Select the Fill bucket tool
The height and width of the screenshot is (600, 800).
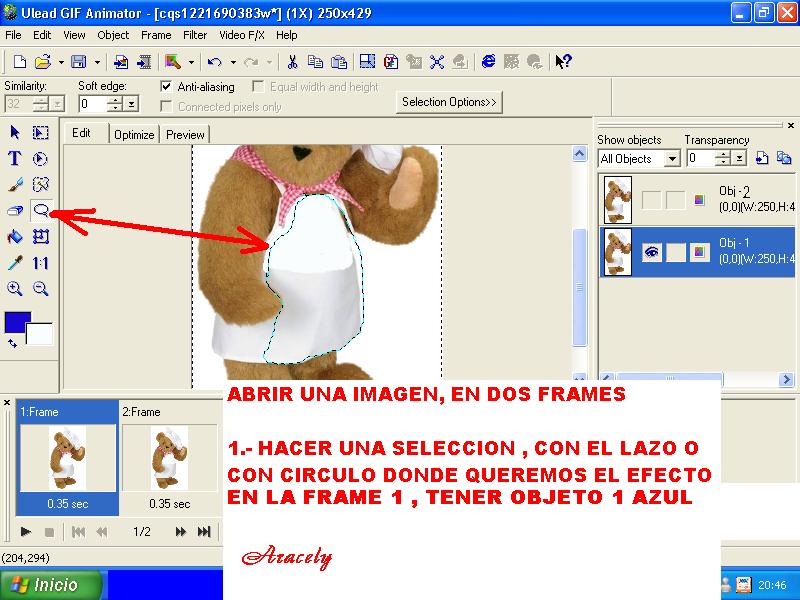pyautogui.click(x=15, y=237)
